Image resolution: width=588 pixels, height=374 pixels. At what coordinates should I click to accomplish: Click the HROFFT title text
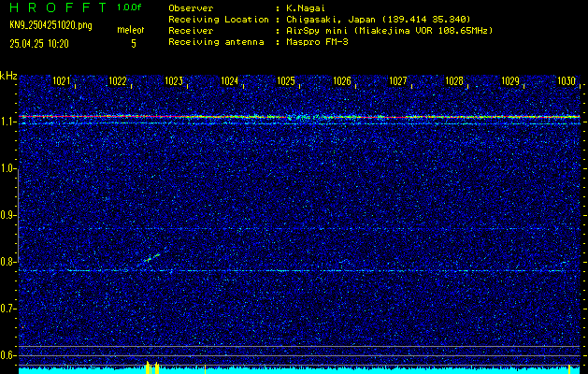tap(58, 7)
